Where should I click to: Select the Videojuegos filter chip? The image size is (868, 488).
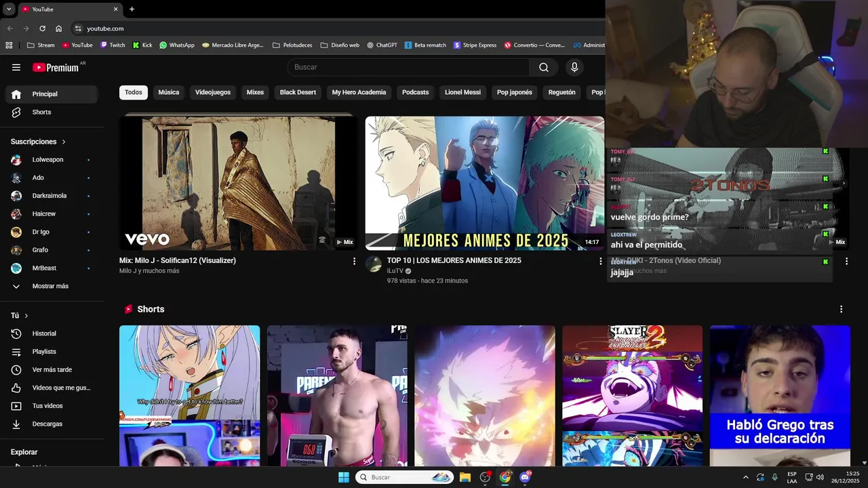coord(213,92)
